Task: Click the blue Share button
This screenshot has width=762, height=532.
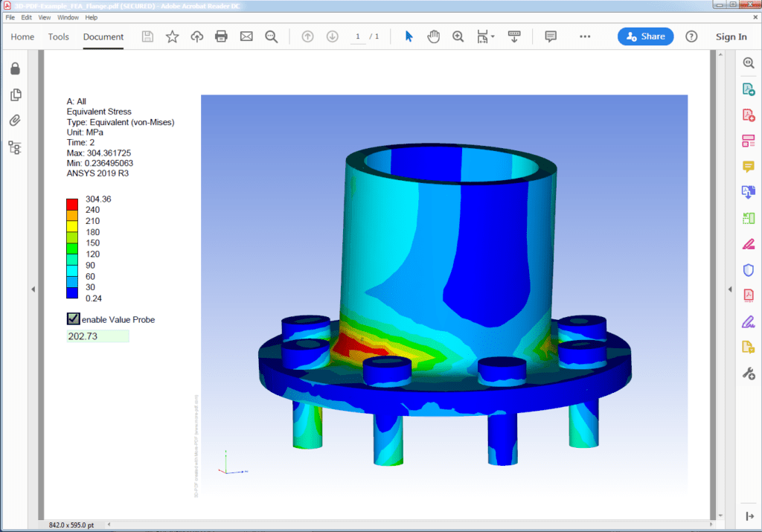Action: pyautogui.click(x=645, y=36)
